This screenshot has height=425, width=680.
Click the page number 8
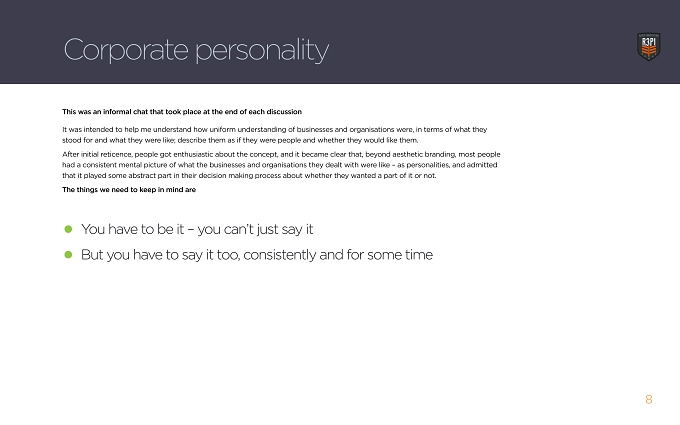pos(649,399)
